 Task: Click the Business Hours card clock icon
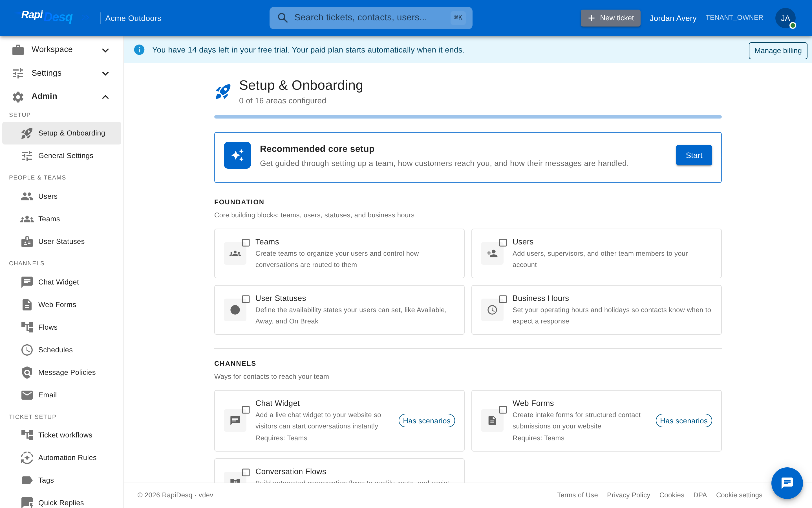pos(492,310)
